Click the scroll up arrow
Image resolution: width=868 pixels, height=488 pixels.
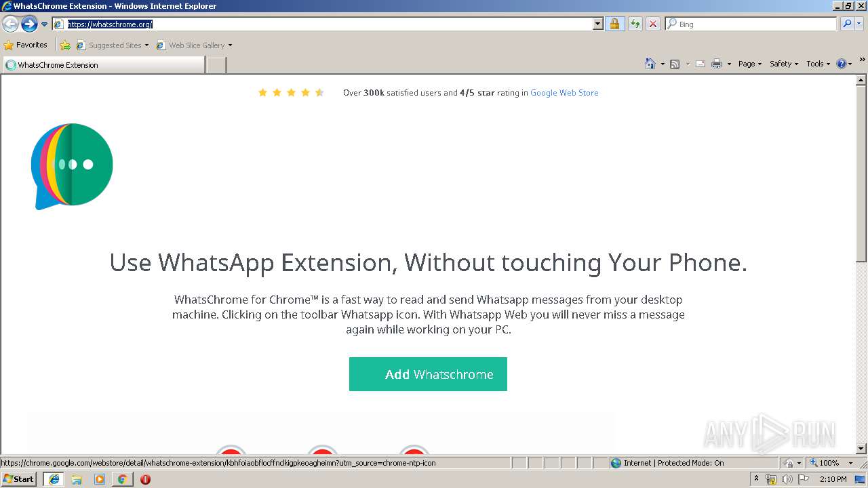[861, 80]
